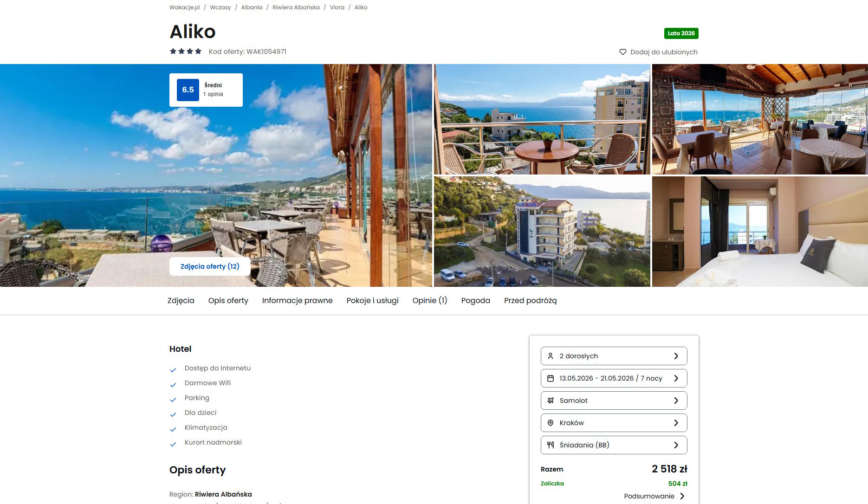Image resolution: width=868 pixels, height=504 pixels.
Task: Click the calendar icon in date field
Action: (x=551, y=378)
